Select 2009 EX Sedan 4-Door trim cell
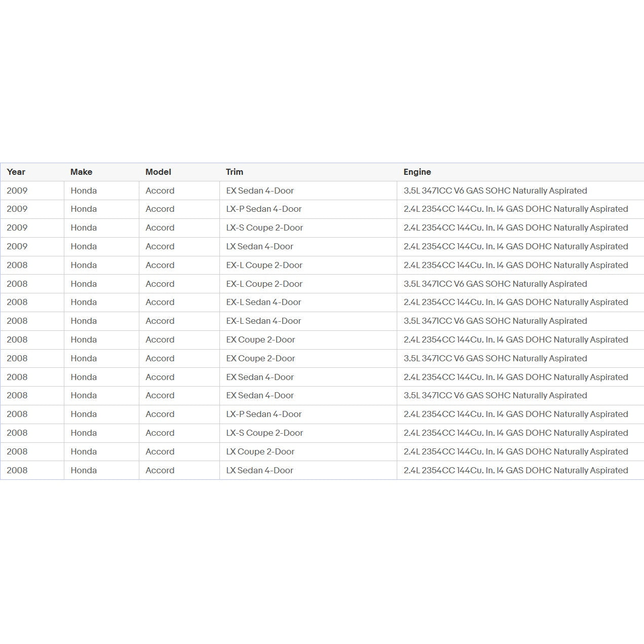644x644 pixels. 260,191
